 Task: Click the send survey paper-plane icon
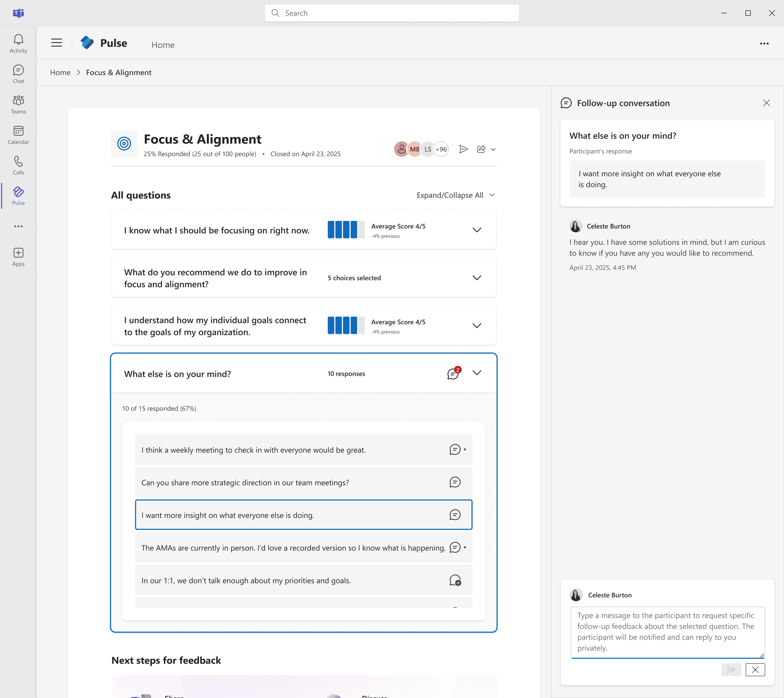click(x=463, y=149)
